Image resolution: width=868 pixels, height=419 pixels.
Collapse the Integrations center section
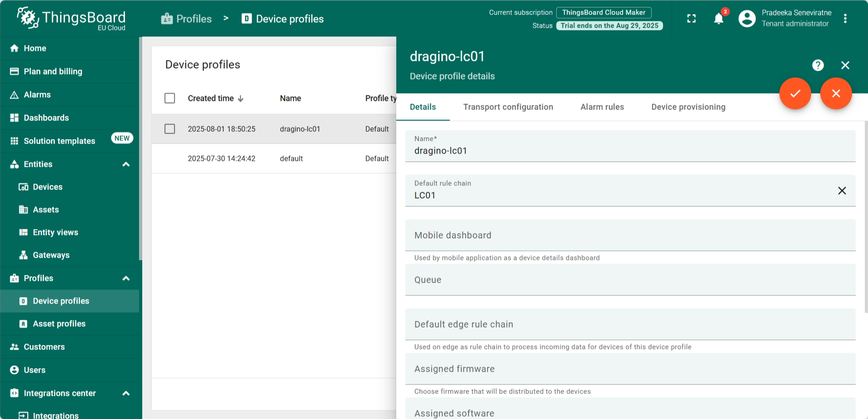126,393
